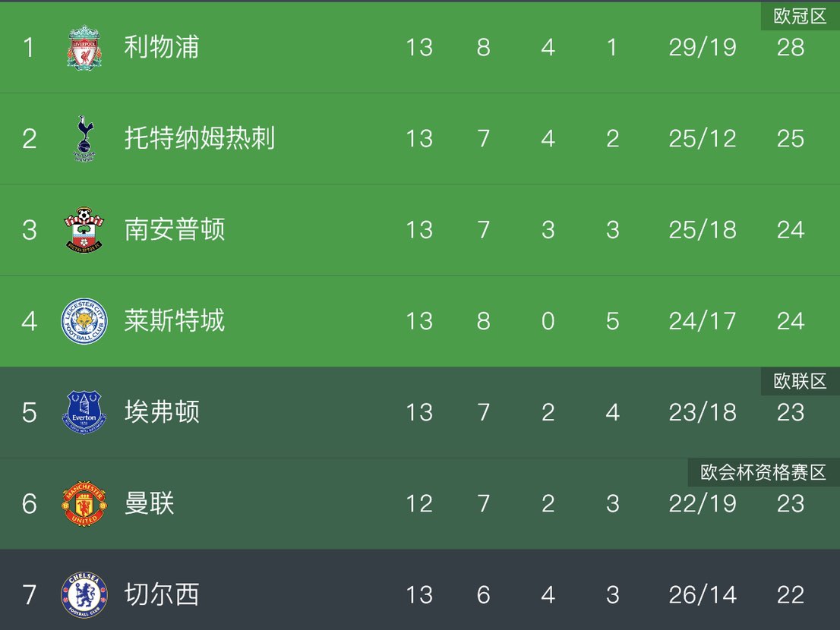The width and height of the screenshot is (840, 630).
Task: Click the Liverpool club crest
Action: pos(84,48)
